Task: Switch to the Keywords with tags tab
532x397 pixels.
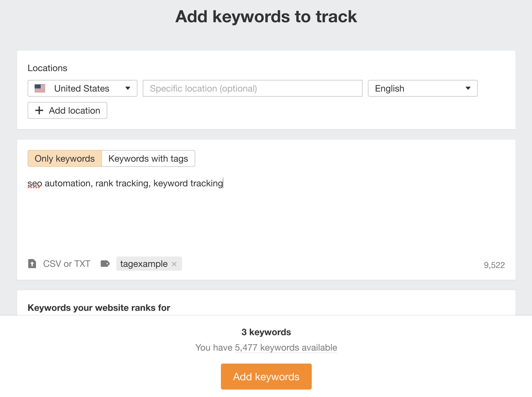Action: (x=148, y=158)
